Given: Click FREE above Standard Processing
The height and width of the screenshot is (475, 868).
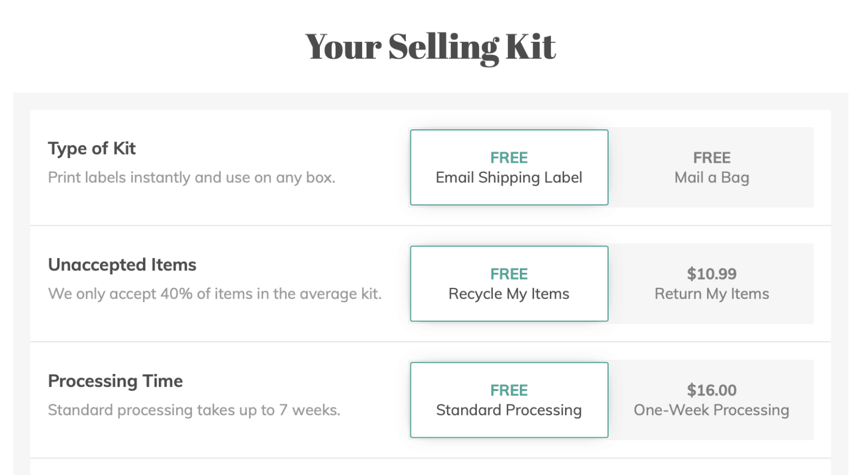Looking at the screenshot, I should click(509, 390).
